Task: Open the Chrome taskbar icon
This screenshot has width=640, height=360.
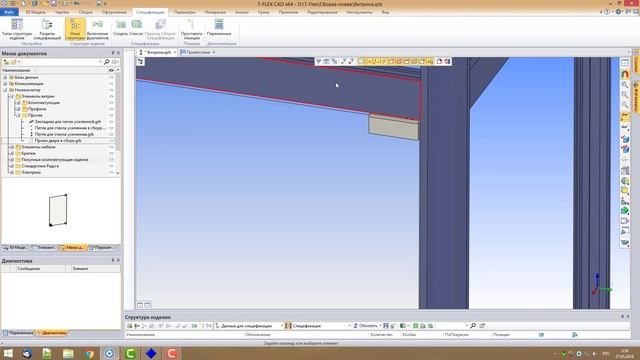Action: click(89, 353)
